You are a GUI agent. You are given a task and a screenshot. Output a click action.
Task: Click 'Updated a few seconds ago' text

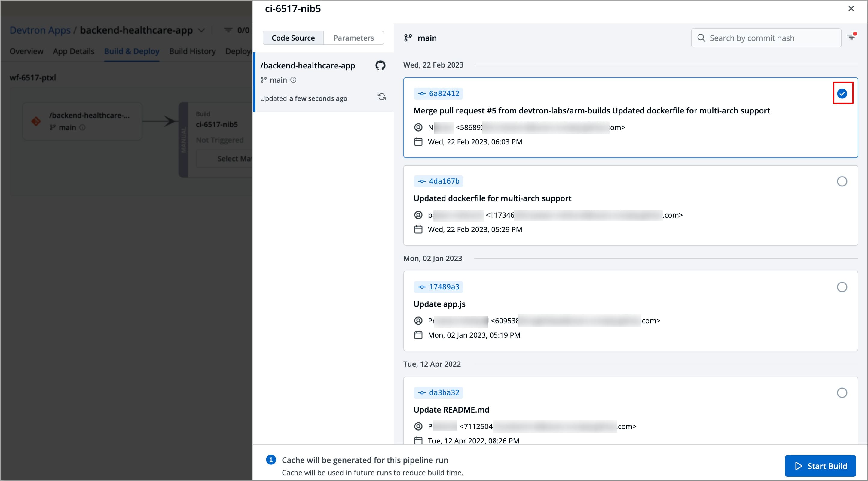click(x=304, y=98)
